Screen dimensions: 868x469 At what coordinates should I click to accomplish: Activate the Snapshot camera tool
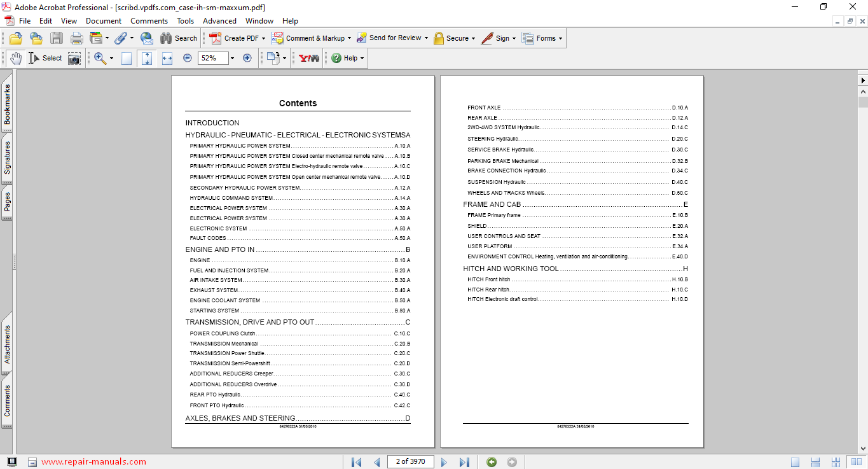(x=74, y=59)
